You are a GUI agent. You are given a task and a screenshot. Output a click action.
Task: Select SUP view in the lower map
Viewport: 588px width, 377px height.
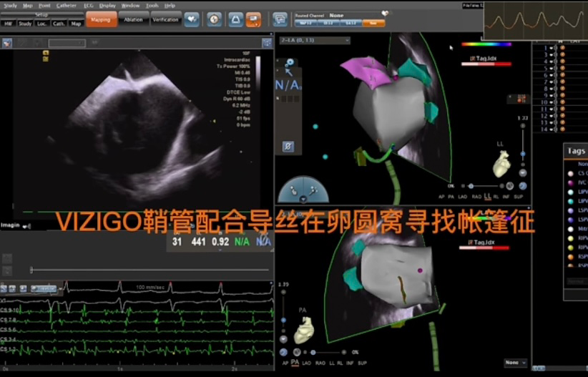[362, 363]
